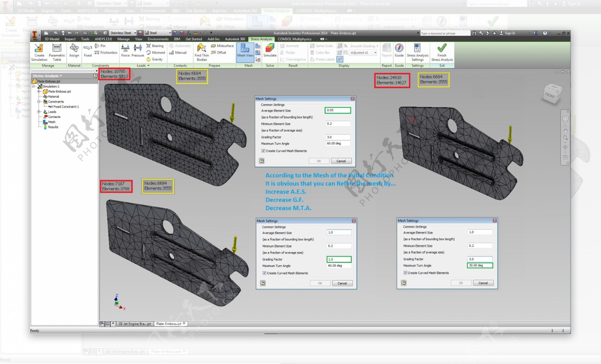
Task: Click the Mesh Settings icon in Mesh panel
Action: tap(258, 46)
